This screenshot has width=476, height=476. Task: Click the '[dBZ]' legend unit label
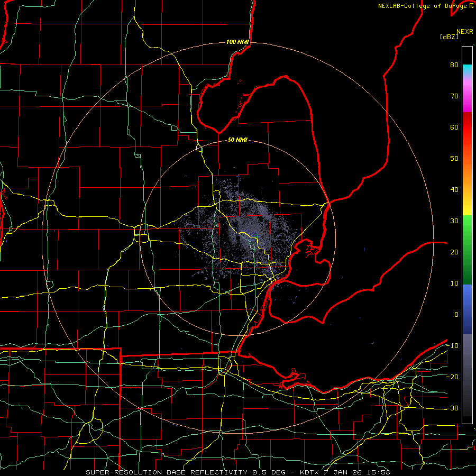click(x=449, y=36)
